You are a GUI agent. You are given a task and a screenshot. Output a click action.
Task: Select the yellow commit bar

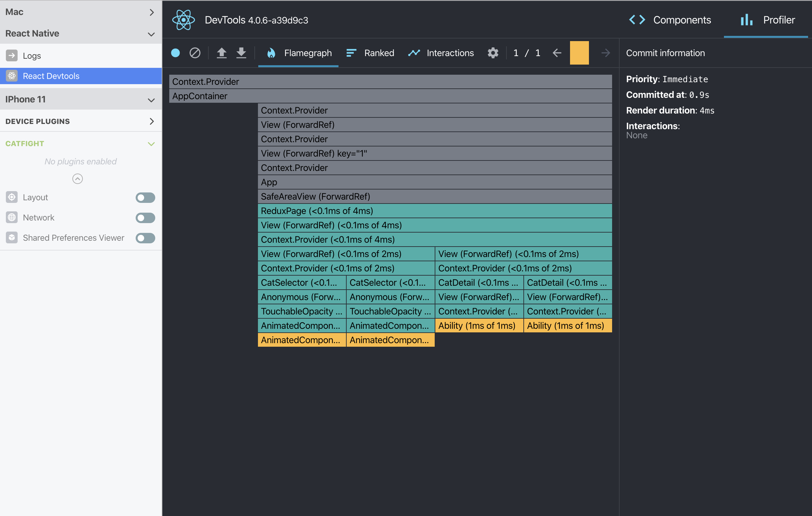[579, 53]
